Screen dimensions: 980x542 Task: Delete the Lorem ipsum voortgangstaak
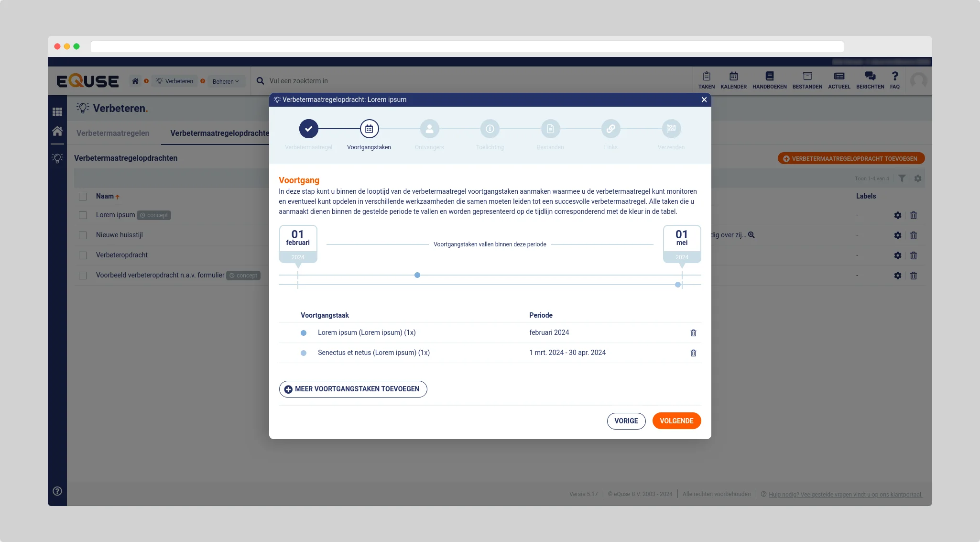pyautogui.click(x=693, y=333)
